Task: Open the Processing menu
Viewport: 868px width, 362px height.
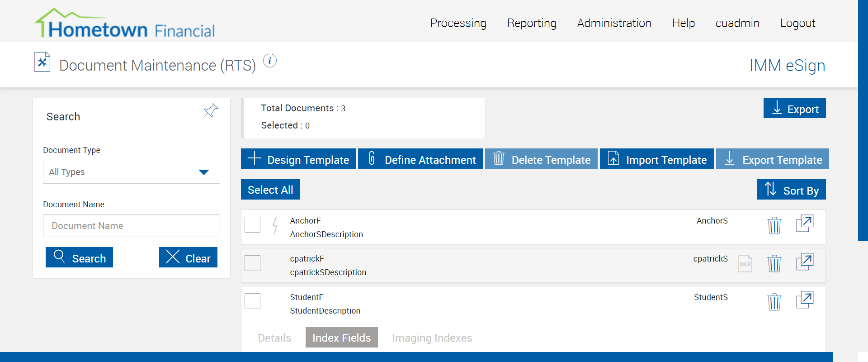Action: coord(458,23)
